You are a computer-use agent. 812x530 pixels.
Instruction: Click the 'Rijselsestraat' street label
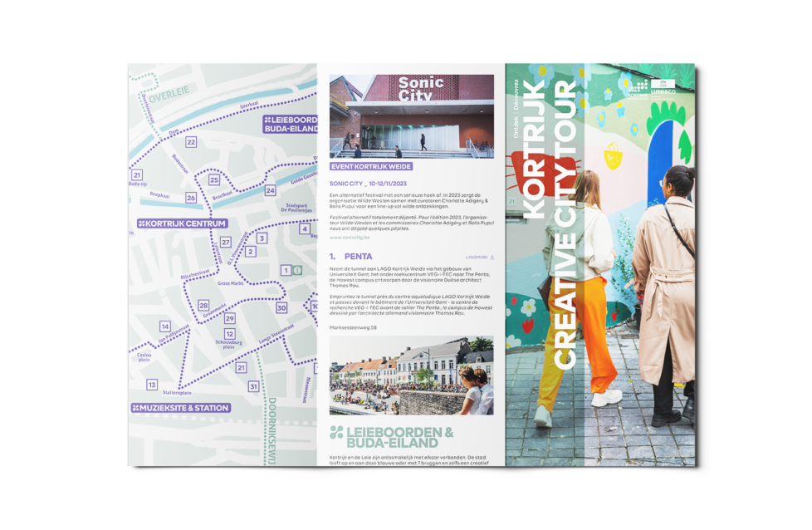pyautogui.click(x=195, y=275)
